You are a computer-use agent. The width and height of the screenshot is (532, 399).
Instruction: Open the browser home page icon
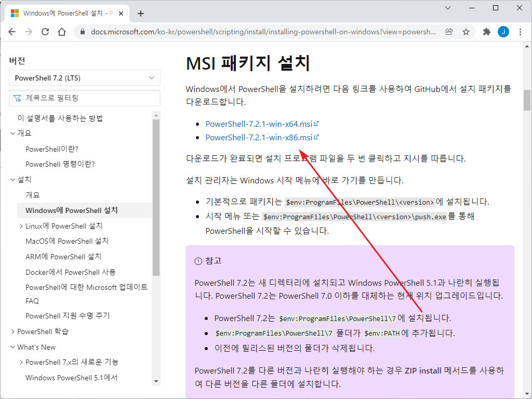pyautogui.click(x=62, y=32)
